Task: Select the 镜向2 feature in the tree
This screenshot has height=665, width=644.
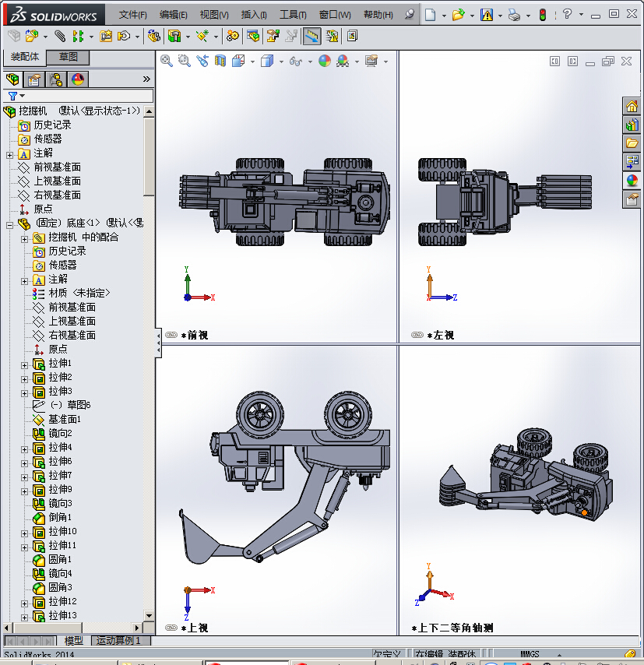Action: pos(60,433)
